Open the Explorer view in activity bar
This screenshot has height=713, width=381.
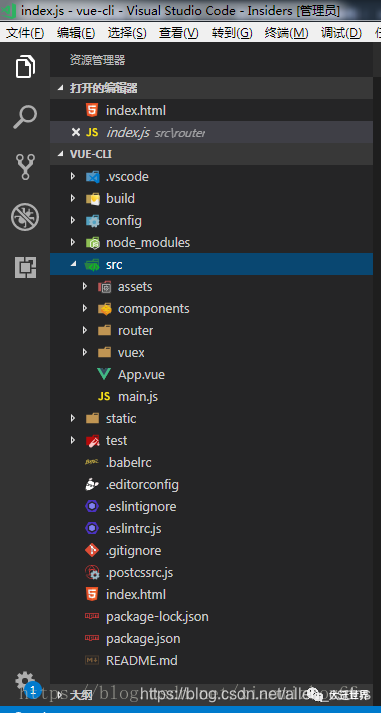[25, 67]
